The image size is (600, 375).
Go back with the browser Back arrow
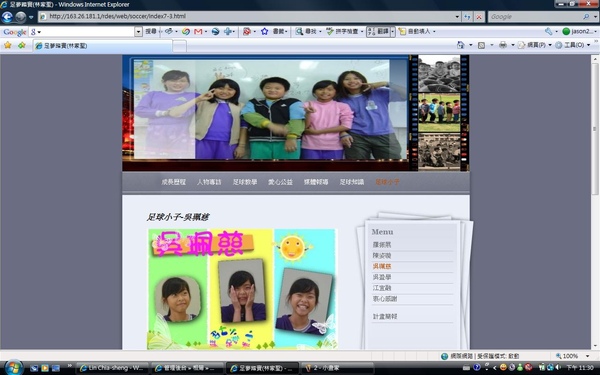click(7, 17)
